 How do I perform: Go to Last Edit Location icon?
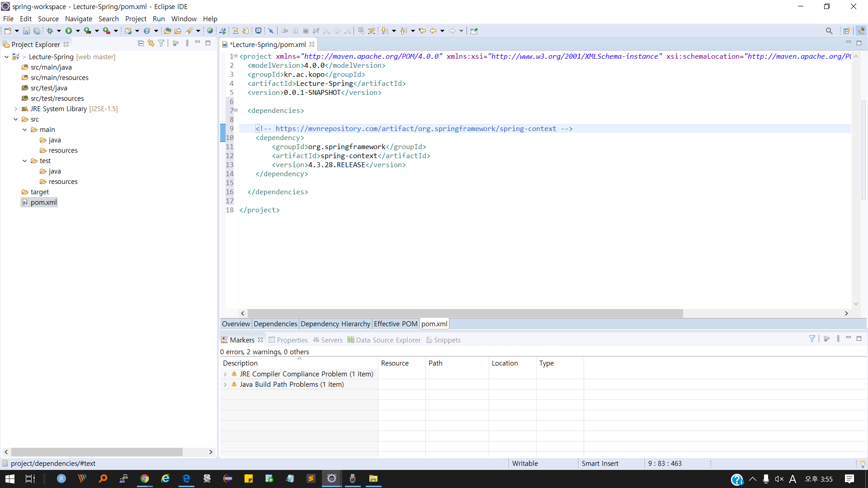click(x=422, y=31)
